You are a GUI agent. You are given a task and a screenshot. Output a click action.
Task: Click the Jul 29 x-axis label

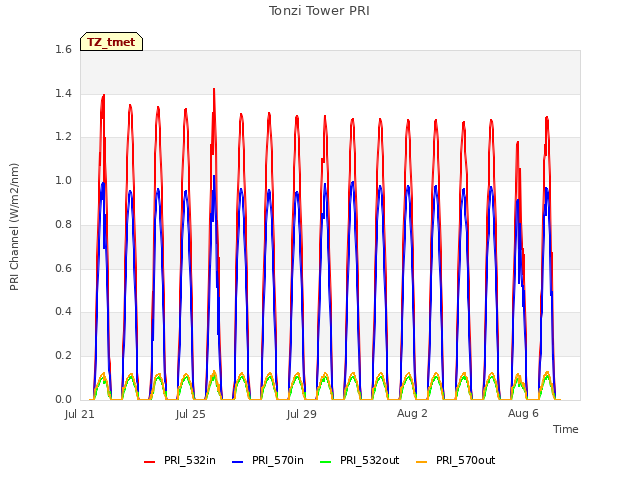[x=302, y=414]
